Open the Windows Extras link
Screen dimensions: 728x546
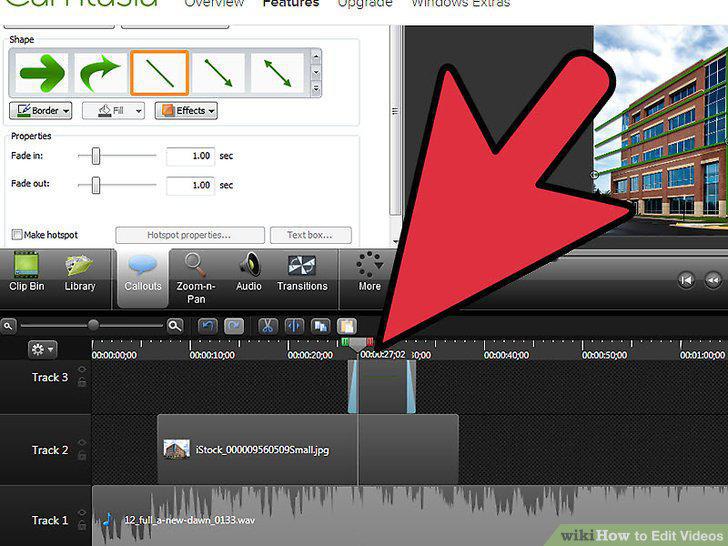[461, 3]
